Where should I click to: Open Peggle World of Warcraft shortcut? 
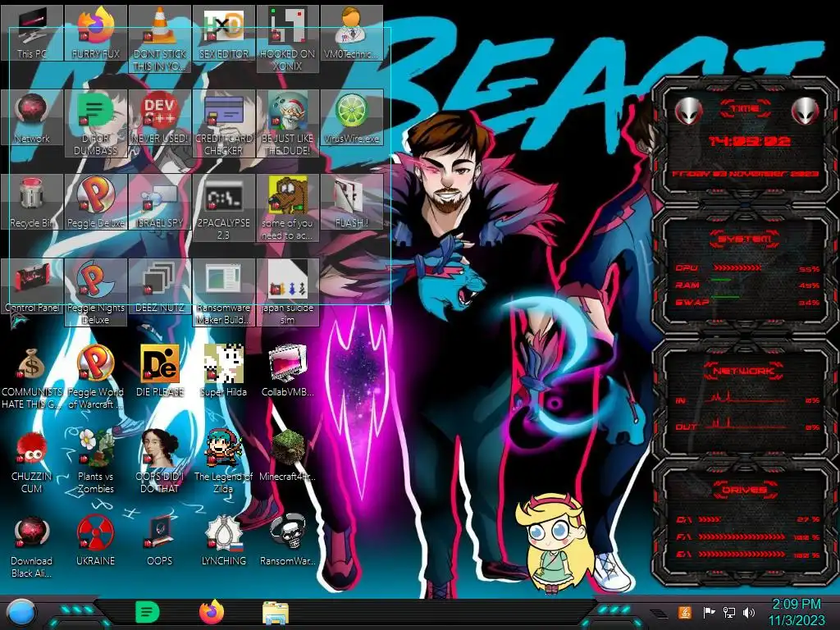[96, 377]
